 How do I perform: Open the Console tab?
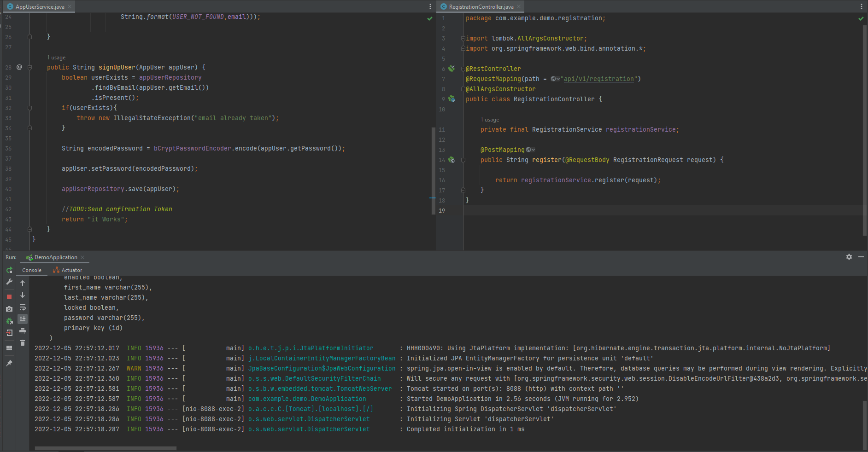(x=32, y=270)
